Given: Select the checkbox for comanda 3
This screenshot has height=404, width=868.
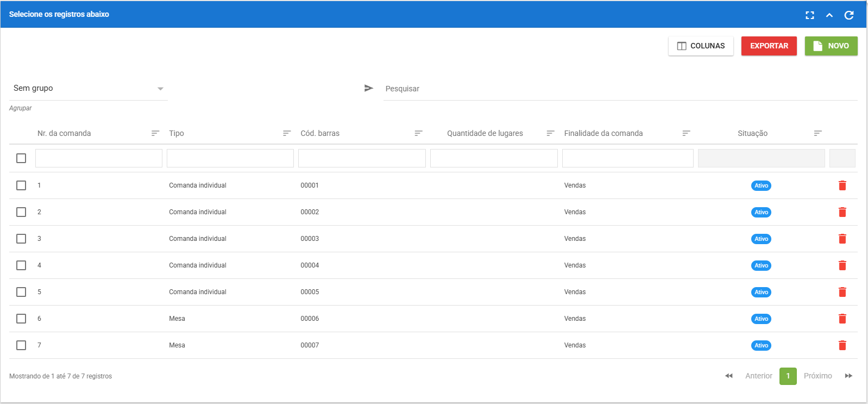Looking at the screenshot, I should pyautogui.click(x=21, y=239).
